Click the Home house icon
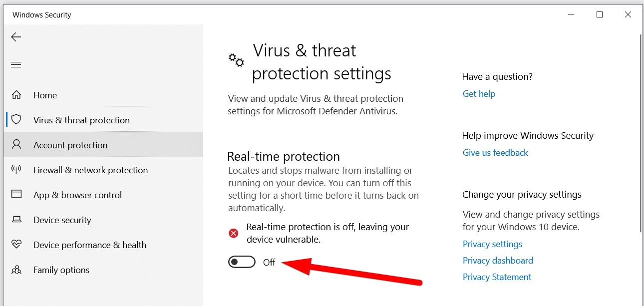This screenshot has height=306, width=644. pyautogui.click(x=16, y=95)
